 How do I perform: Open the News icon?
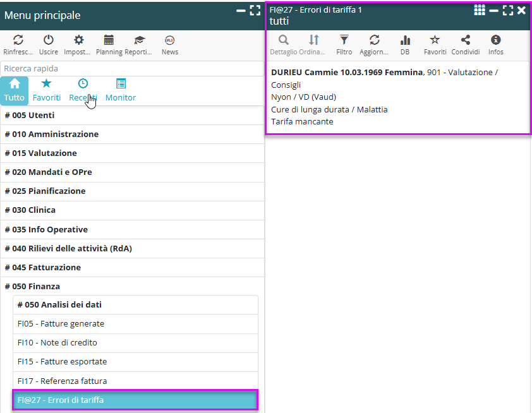tap(169, 40)
